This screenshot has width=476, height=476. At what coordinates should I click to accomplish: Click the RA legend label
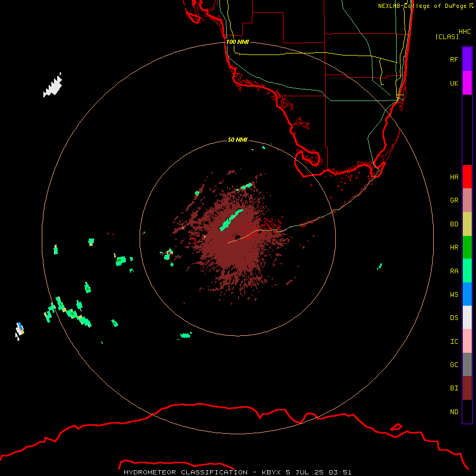click(x=454, y=271)
